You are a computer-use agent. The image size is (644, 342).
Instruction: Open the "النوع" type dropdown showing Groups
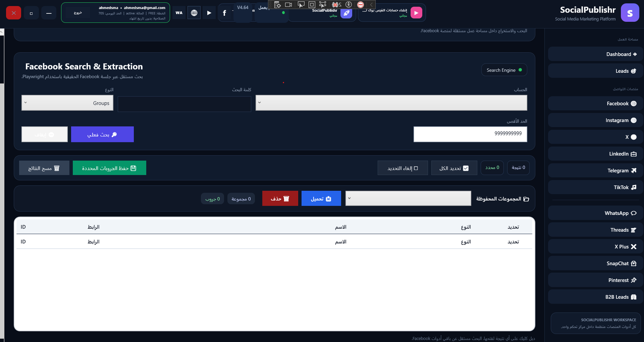pos(67,103)
